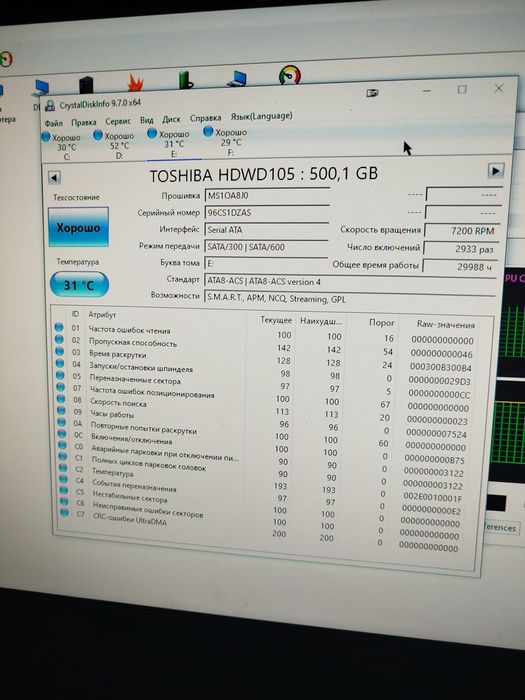
Task: Click the Прошивка field MS1OA8J0
Action: [267, 195]
